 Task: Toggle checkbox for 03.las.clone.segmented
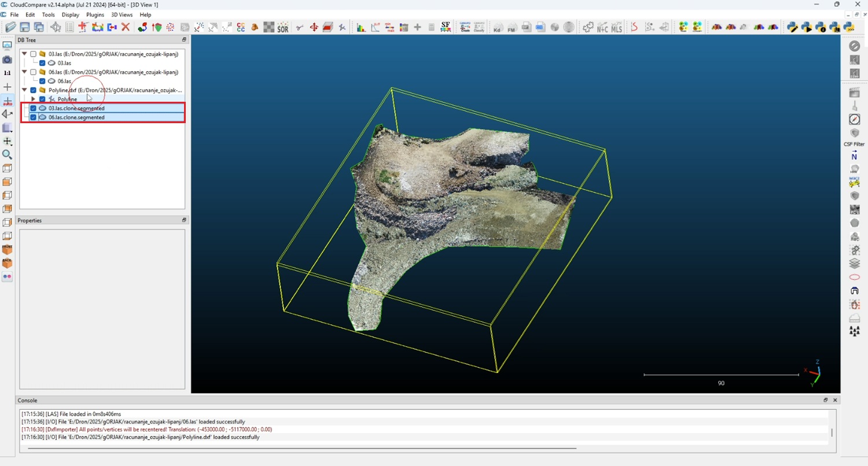coord(34,109)
